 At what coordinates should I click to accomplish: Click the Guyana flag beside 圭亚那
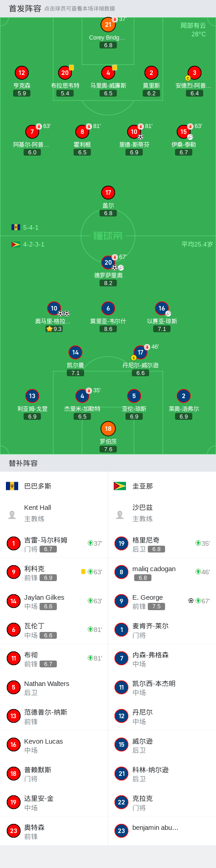[120, 486]
